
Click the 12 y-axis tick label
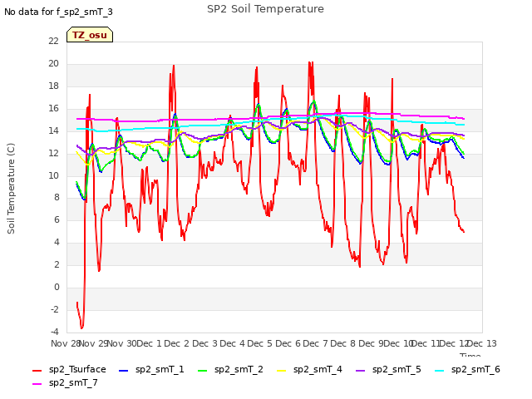pyautogui.click(x=53, y=153)
